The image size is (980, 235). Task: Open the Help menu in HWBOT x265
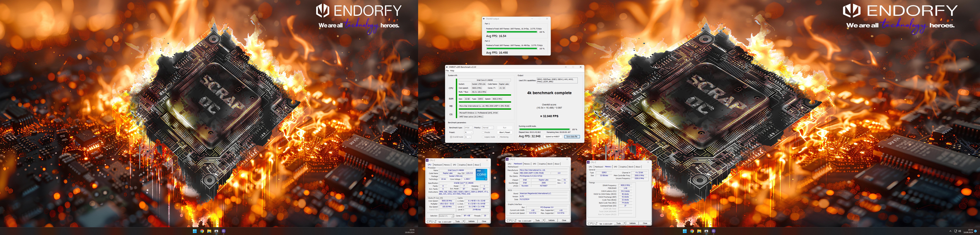[452, 71]
